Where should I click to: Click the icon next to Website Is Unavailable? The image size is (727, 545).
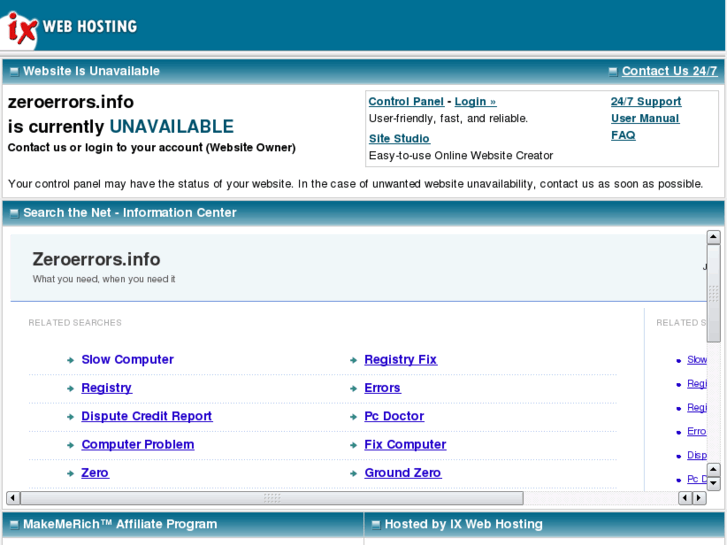click(14, 71)
